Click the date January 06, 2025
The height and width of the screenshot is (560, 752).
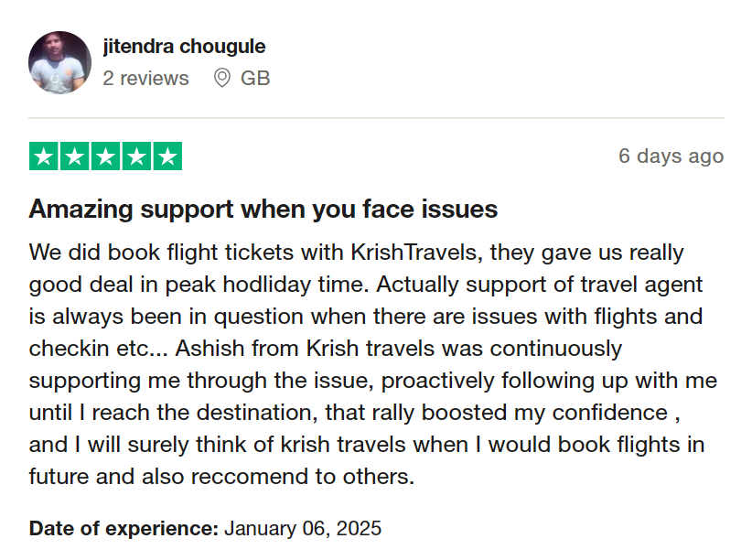point(303,528)
